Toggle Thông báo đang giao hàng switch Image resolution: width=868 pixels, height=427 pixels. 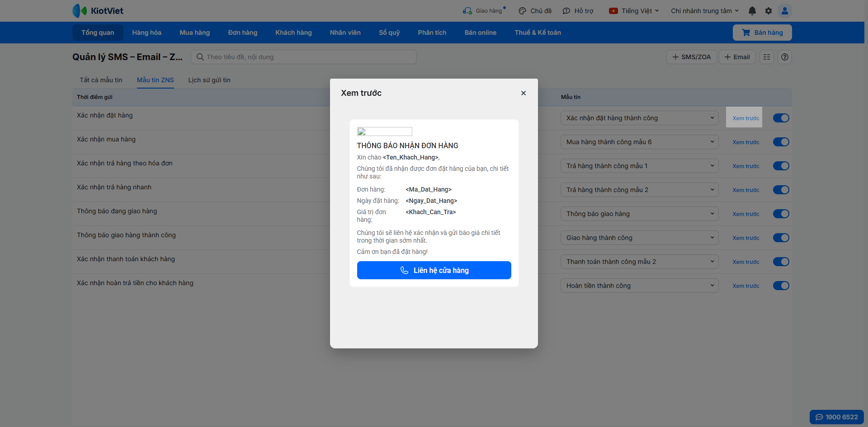tap(781, 214)
